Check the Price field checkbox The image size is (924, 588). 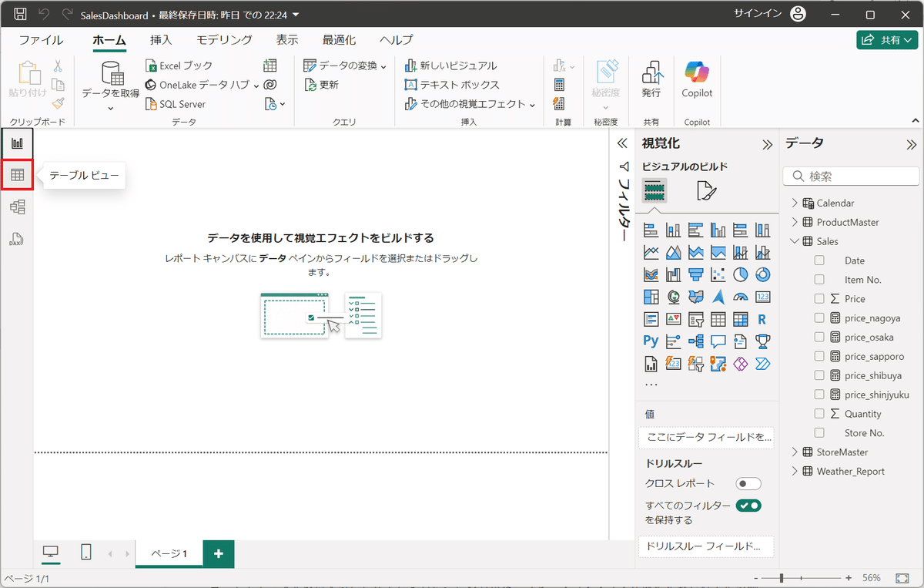[x=819, y=299]
